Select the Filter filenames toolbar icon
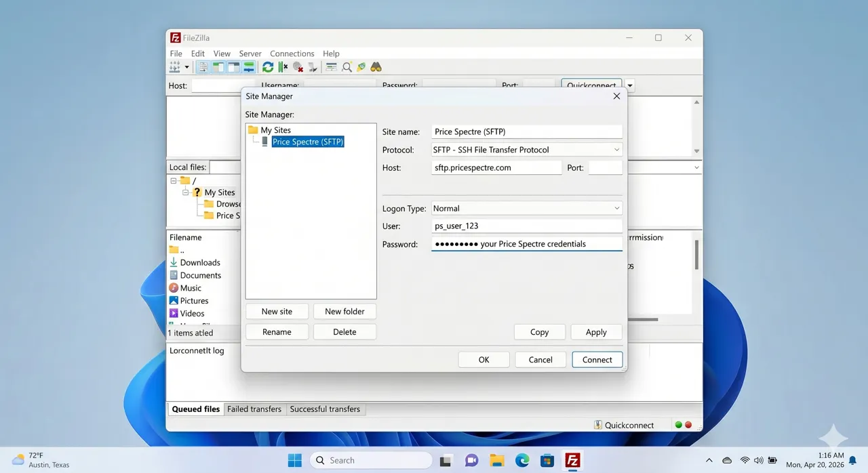The width and height of the screenshot is (868, 473). [x=330, y=66]
